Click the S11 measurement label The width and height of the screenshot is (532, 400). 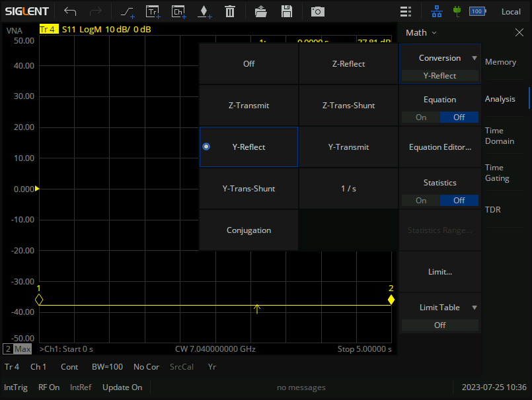point(69,29)
